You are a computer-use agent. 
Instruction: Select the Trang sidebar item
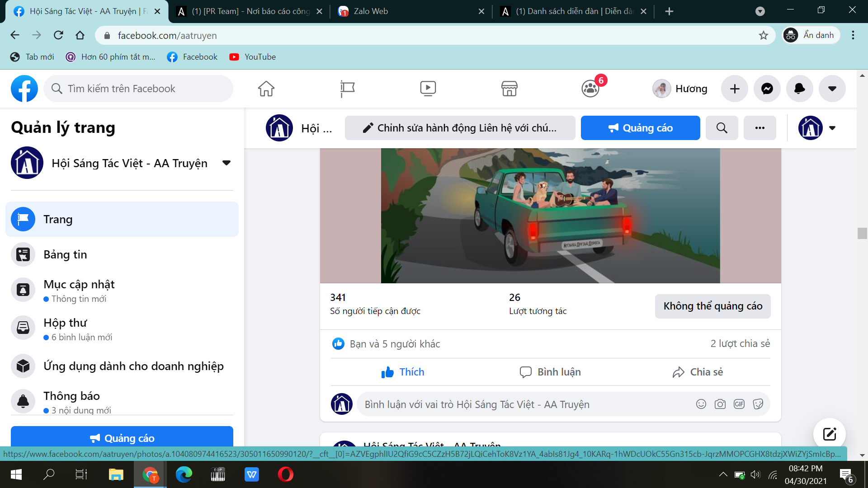(122, 219)
